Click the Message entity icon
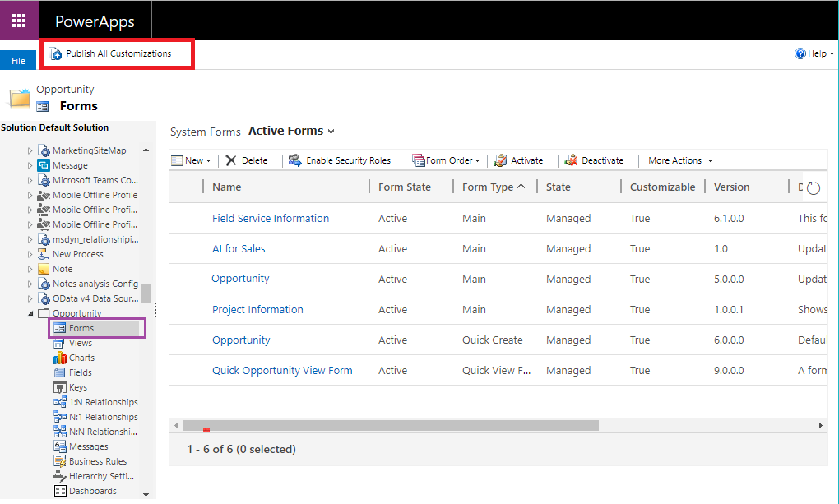 pos(44,165)
